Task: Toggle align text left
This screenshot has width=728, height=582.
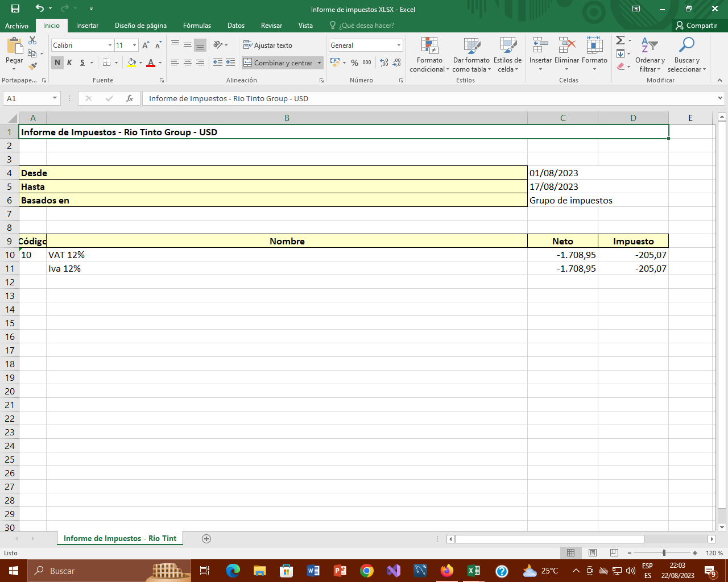Action: pyautogui.click(x=175, y=63)
